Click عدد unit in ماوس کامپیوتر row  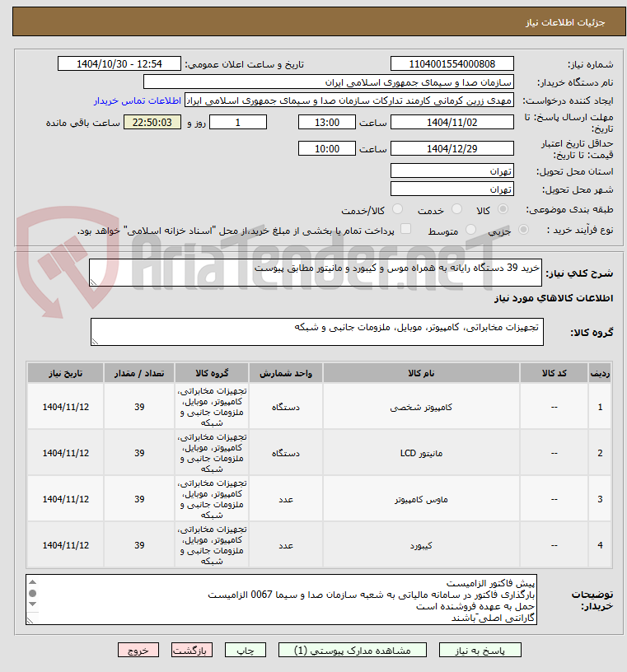(x=286, y=499)
